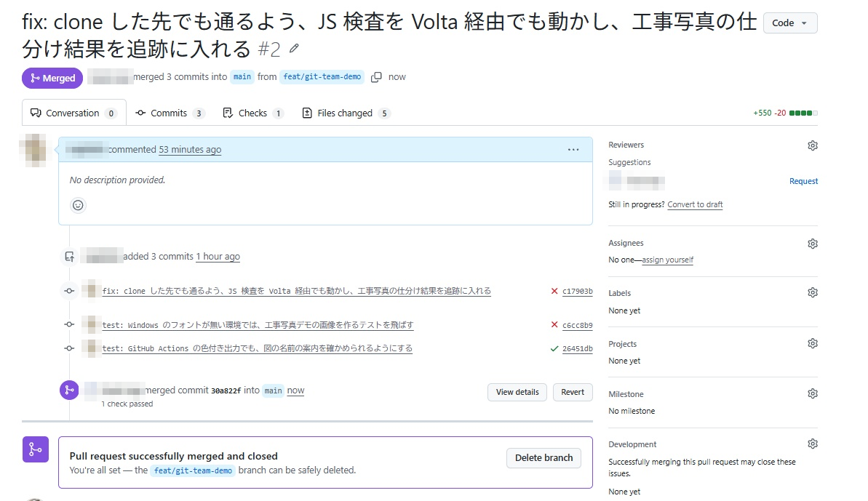The image size is (868, 501).
Task: Click the purple merge icon on merged-commit event
Action: click(x=69, y=390)
